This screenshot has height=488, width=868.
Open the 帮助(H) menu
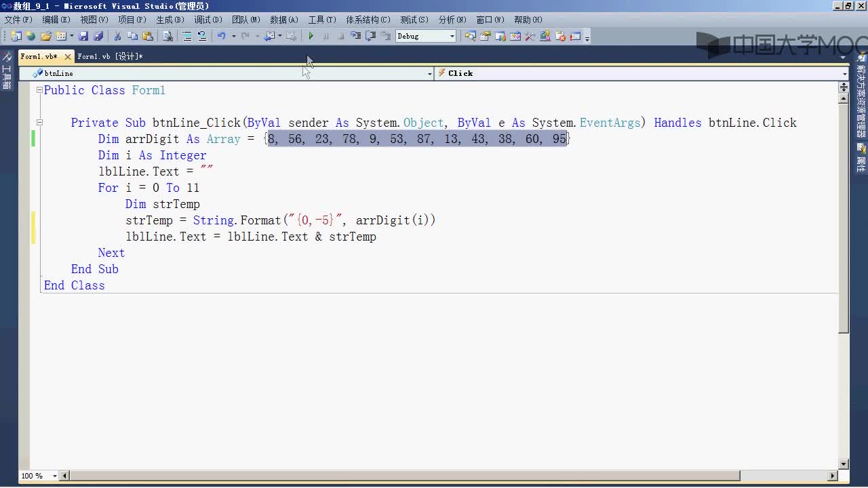click(528, 20)
